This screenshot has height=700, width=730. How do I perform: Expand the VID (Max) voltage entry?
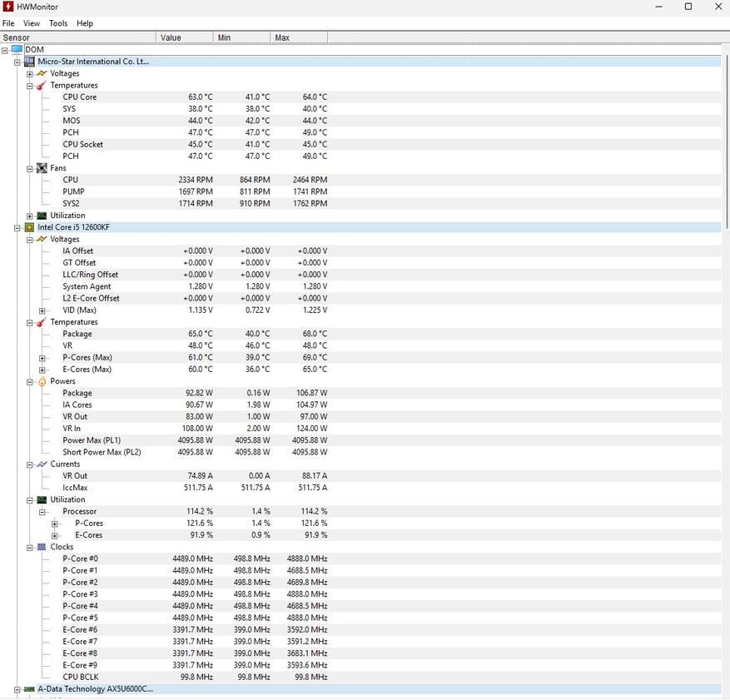(42, 310)
